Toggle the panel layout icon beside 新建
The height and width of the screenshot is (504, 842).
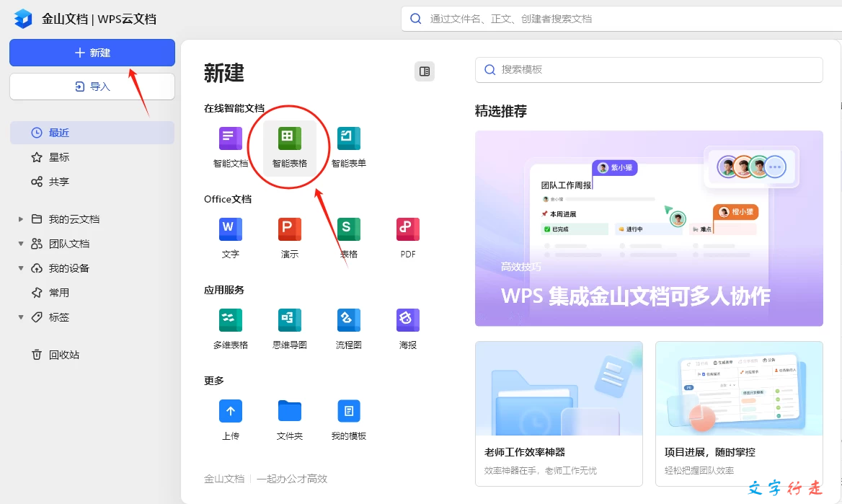pyautogui.click(x=424, y=71)
